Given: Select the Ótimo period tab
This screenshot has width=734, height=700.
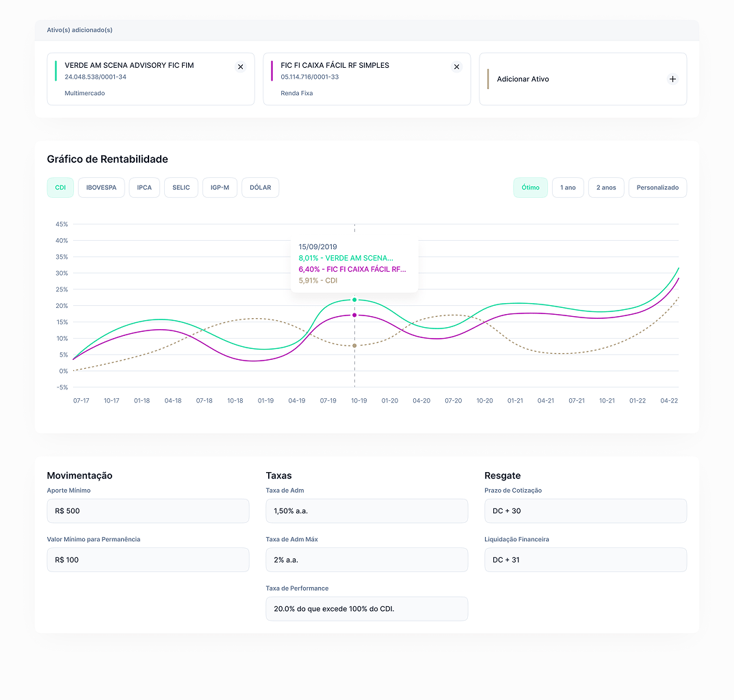Looking at the screenshot, I should pos(530,187).
